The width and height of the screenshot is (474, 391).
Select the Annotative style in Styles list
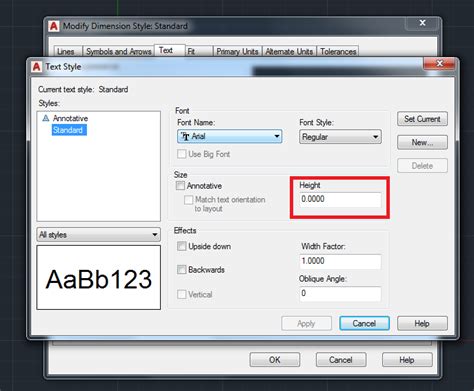point(70,118)
